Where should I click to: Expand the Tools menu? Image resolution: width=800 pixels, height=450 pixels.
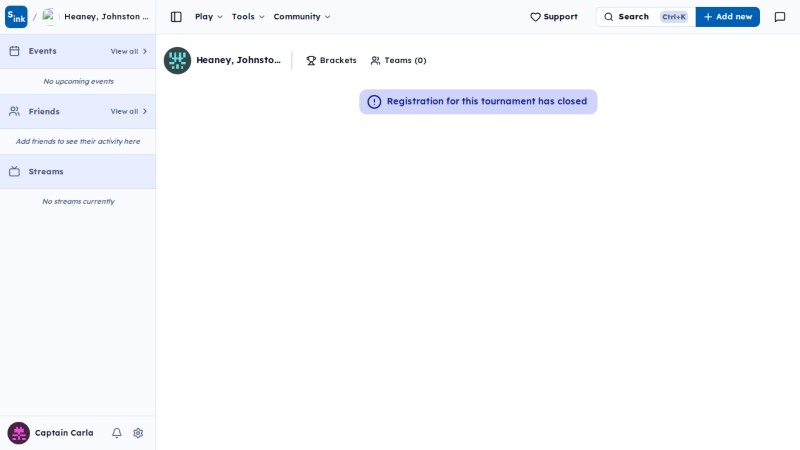click(x=248, y=17)
